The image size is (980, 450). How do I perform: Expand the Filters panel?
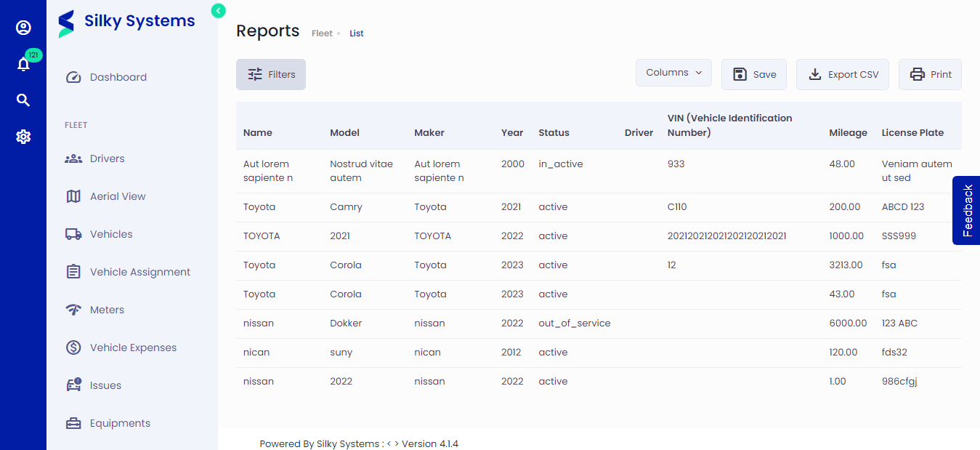click(270, 73)
